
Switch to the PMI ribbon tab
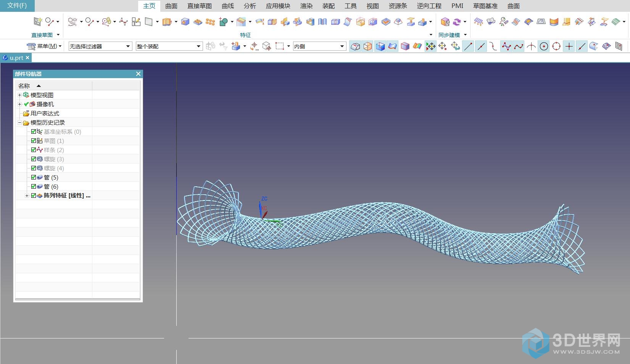pos(458,6)
